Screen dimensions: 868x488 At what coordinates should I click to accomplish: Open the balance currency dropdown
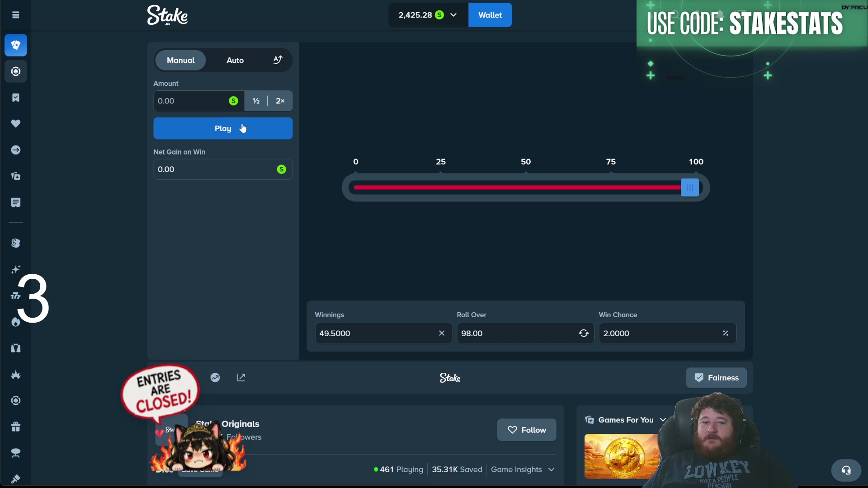(x=428, y=15)
